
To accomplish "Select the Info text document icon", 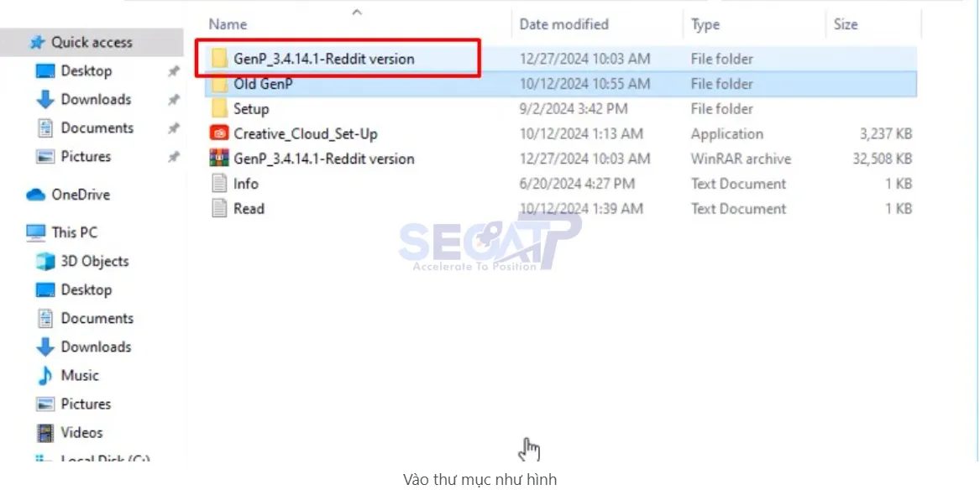I will tap(218, 184).
